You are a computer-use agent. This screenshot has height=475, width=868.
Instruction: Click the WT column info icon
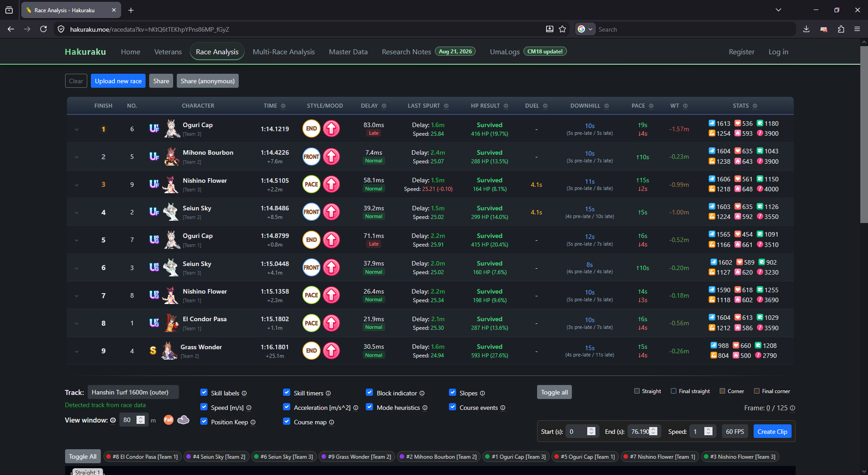click(685, 106)
